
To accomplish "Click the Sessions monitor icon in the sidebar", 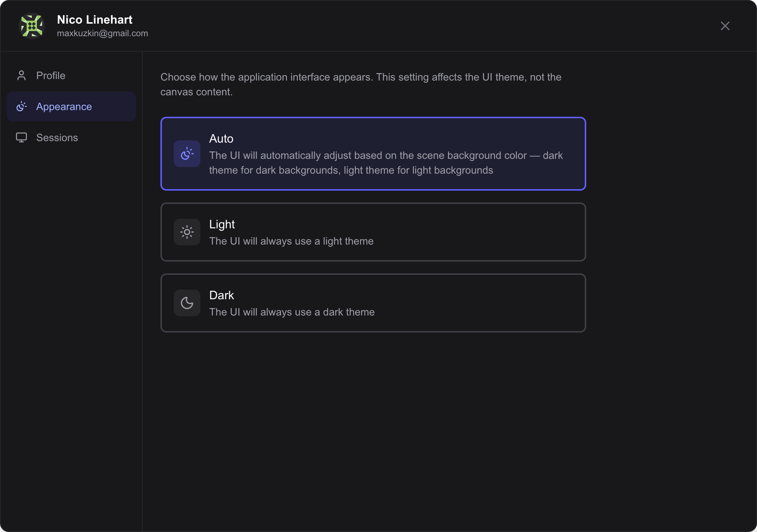I will click(21, 137).
